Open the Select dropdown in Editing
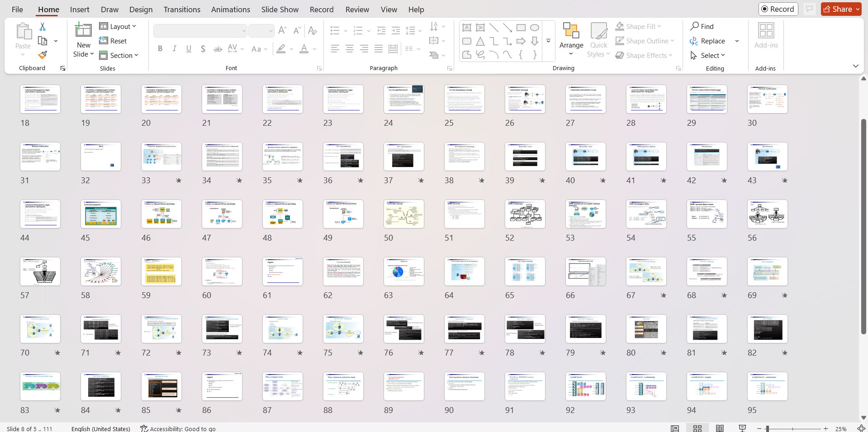The height and width of the screenshot is (432, 868). coord(708,55)
